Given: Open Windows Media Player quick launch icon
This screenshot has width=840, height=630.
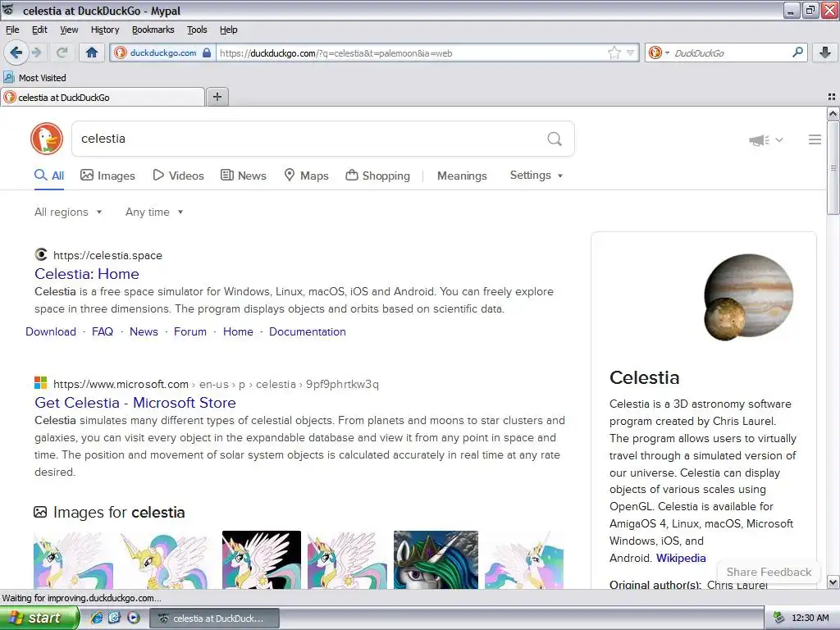Looking at the screenshot, I should [134, 618].
